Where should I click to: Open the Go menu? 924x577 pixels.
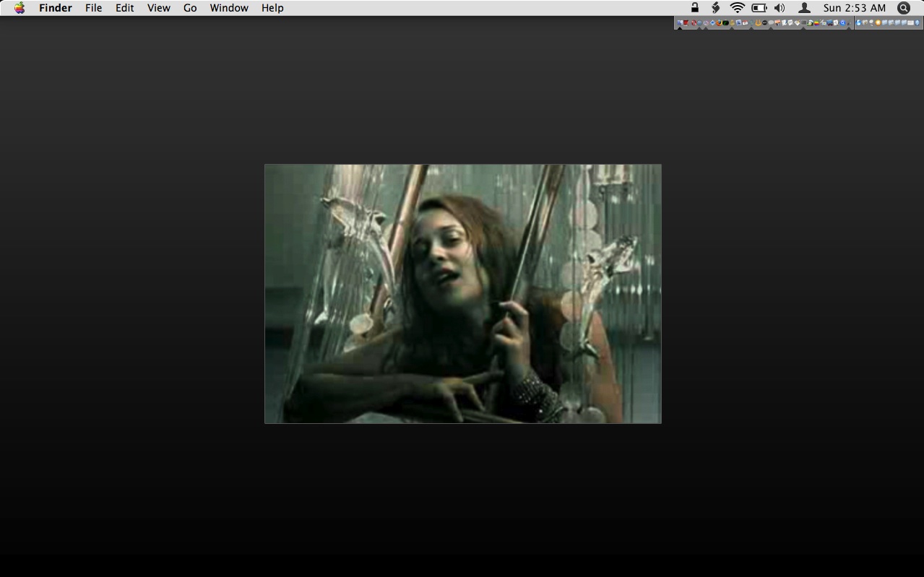coord(190,8)
